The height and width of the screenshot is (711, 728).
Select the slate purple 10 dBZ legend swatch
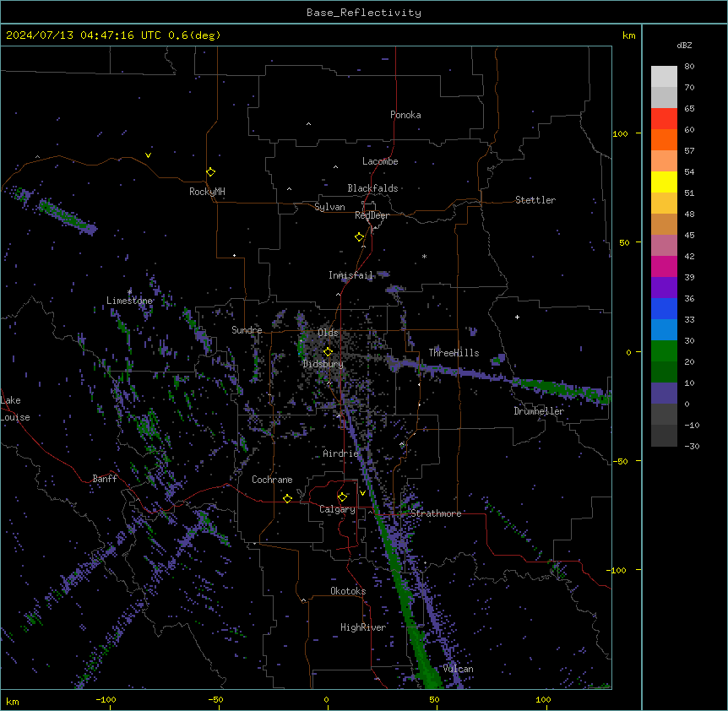[664, 393]
